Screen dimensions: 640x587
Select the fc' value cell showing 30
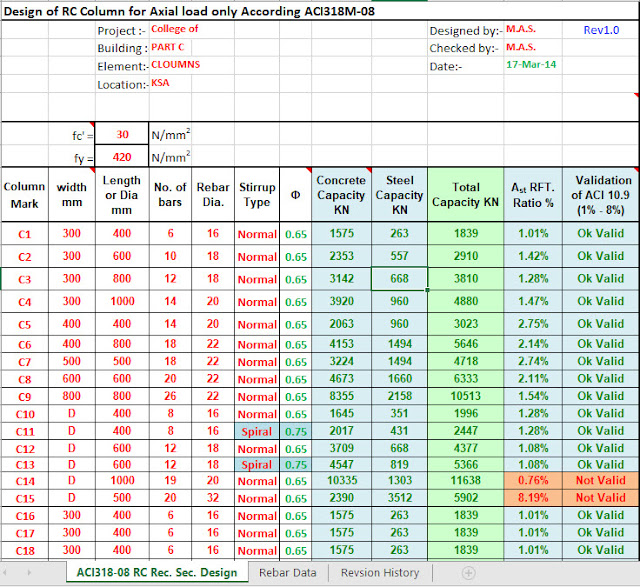[122, 134]
